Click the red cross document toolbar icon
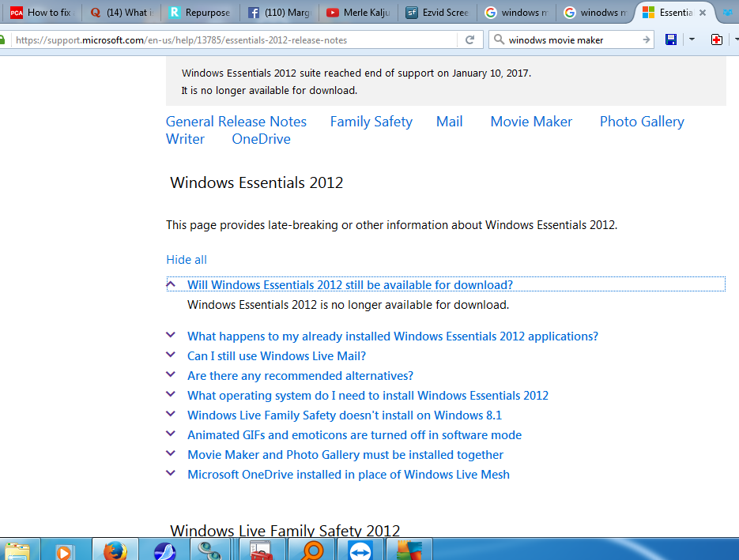This screenshot has height=560, width=739. [x=716, y=39]
